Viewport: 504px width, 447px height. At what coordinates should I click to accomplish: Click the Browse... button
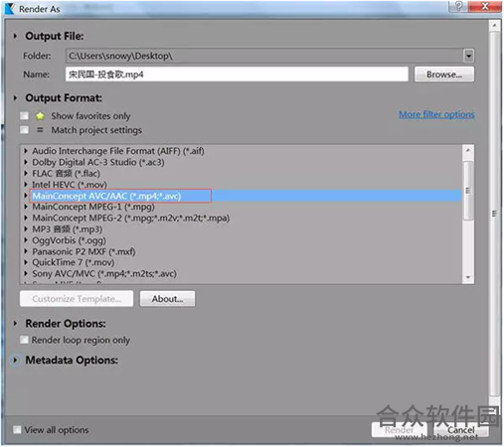pyautogui.click(x=444, y=74)
